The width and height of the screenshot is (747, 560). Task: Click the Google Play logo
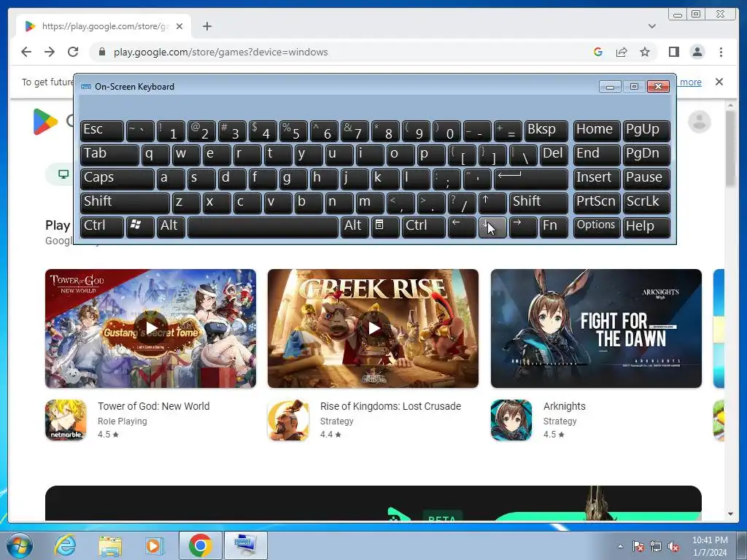(x=45, y=122)
